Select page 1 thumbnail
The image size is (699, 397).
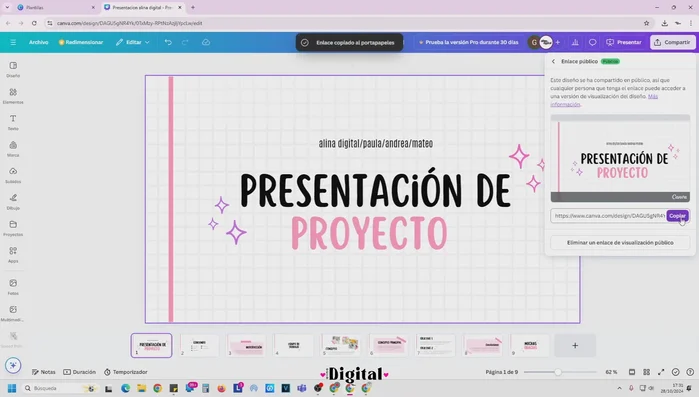(x=152, y=345)
